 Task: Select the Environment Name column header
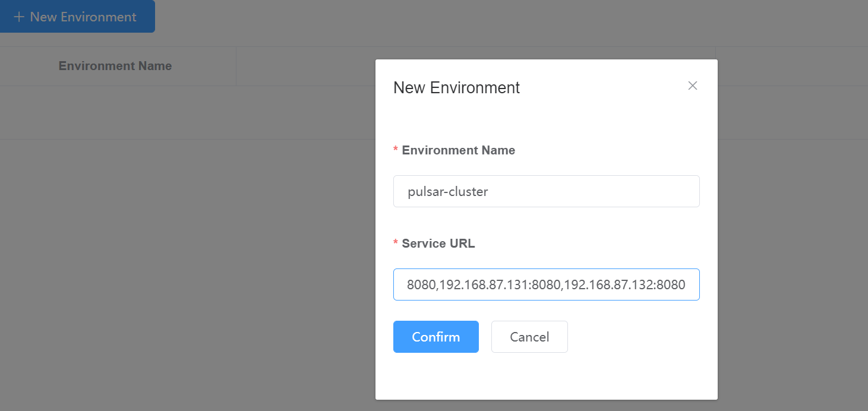[115, 66]
